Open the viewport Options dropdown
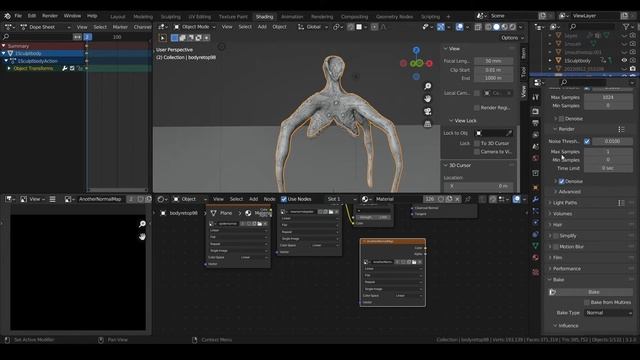The height and width of the screenshot is (360, 640). pyautogui.click(x=512, y=38)
